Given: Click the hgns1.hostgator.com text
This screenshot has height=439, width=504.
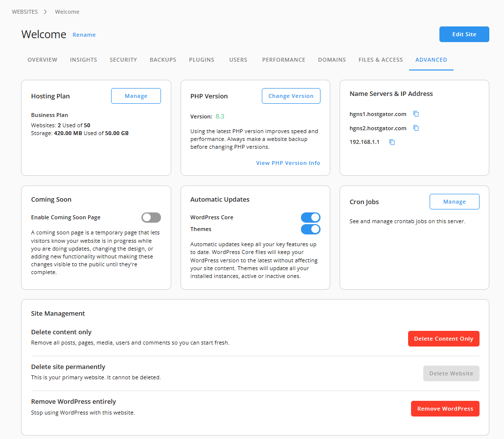Looking at the screenshot, I should point(378,114).
